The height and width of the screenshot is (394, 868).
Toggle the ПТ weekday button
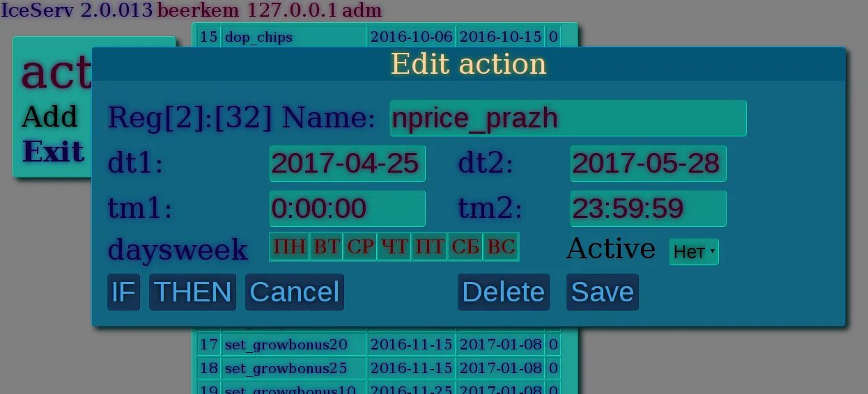pos(429,247)
